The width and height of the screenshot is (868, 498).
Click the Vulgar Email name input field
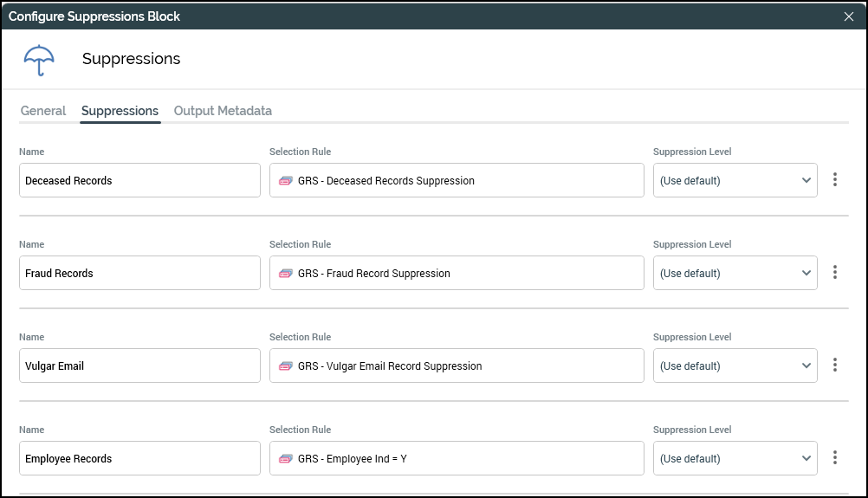click(x=139, y=366)
